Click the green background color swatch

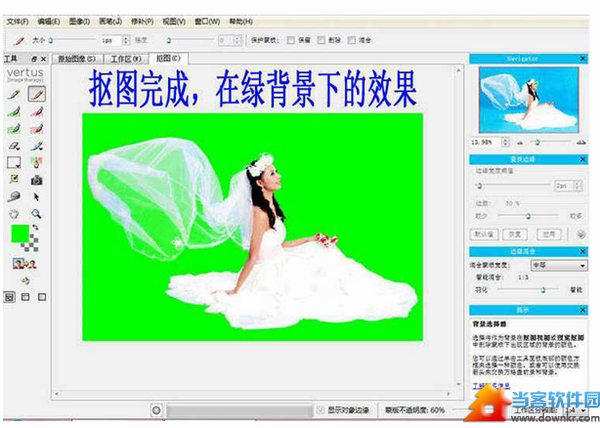tap(20, 233)
